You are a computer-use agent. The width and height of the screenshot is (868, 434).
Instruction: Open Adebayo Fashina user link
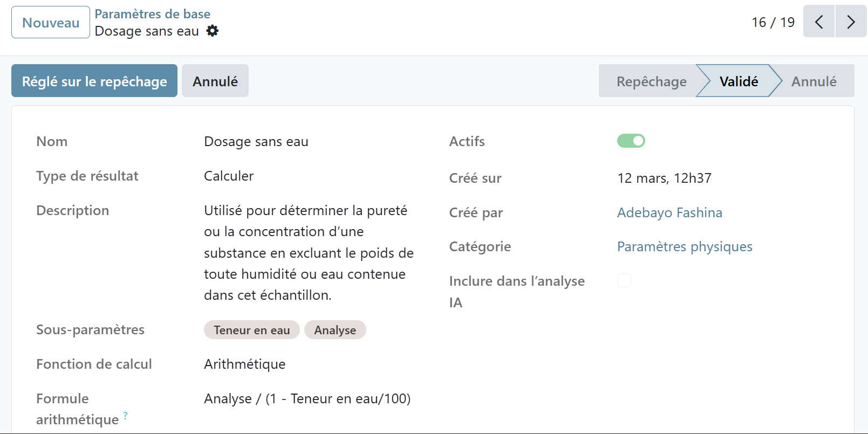click(669, 212)
